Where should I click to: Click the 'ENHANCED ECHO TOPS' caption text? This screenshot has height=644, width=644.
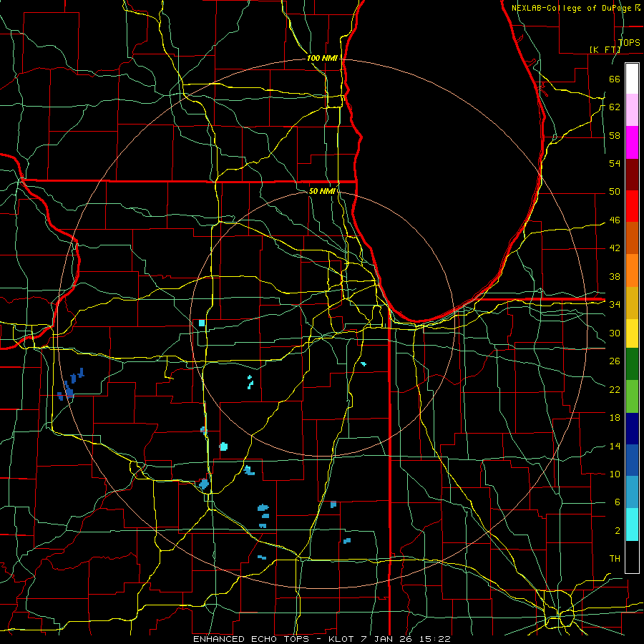[x=251, y=639]
